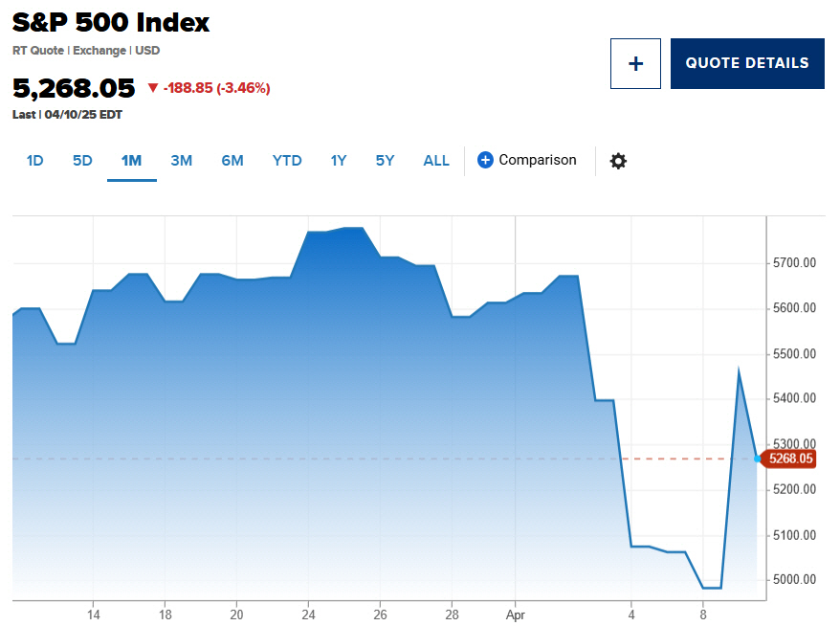This screenshot has width=840, height=626.
Task: Select the 6M chart range
Action: [232, 161]
